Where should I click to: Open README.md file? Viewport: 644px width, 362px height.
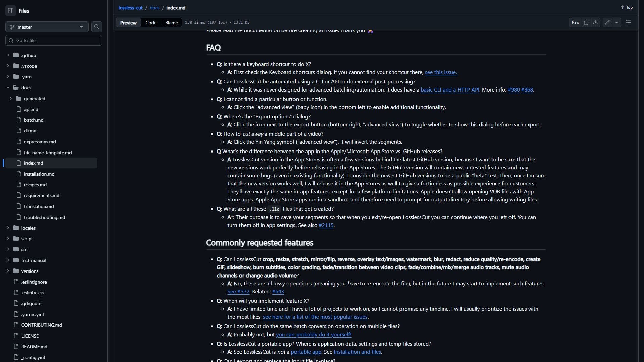click(34, 346)
